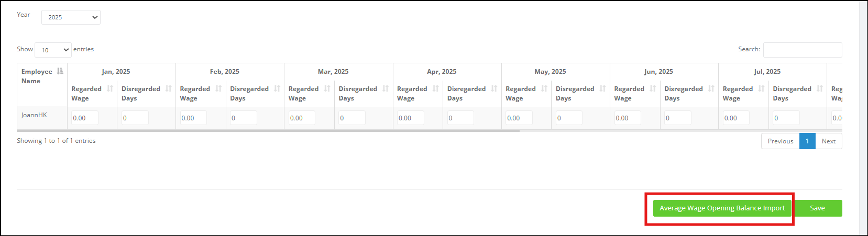Viewport: 868px width, 236px height.
Task: Go to Previous page
Action: pyautogui.click(x=780, y=141)
